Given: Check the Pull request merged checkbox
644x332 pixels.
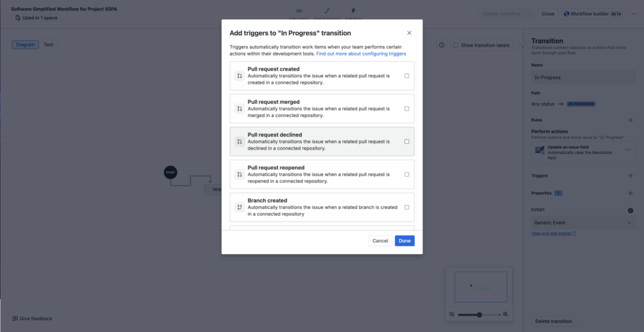Looking at the screenshot, I should [x=407, y=109].
